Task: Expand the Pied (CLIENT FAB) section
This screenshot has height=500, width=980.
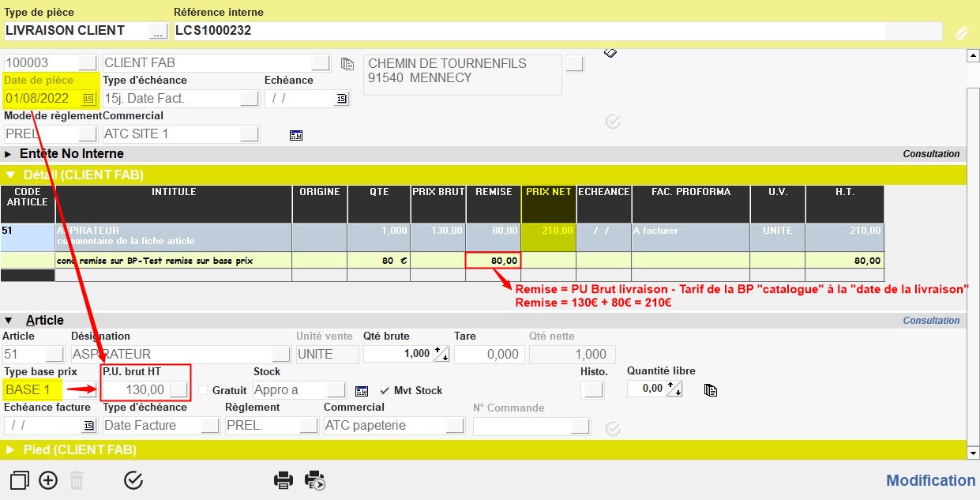Action: point(10,449)
